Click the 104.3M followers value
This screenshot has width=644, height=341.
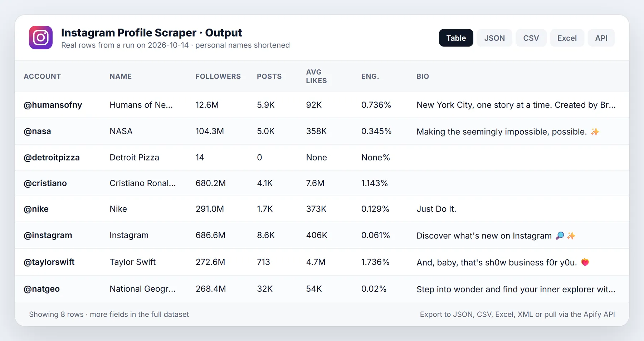tap(210, 132)
